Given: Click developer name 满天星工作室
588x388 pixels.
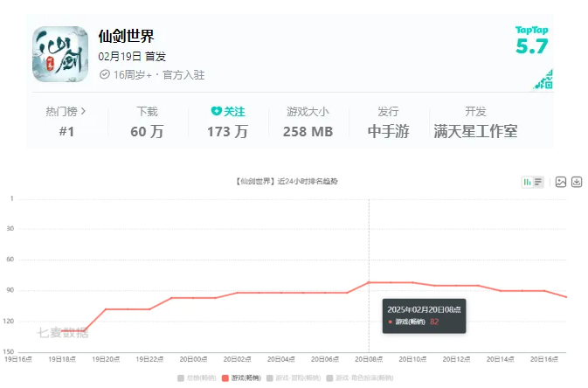Looking at the screenshot, I should coord(475,131).
